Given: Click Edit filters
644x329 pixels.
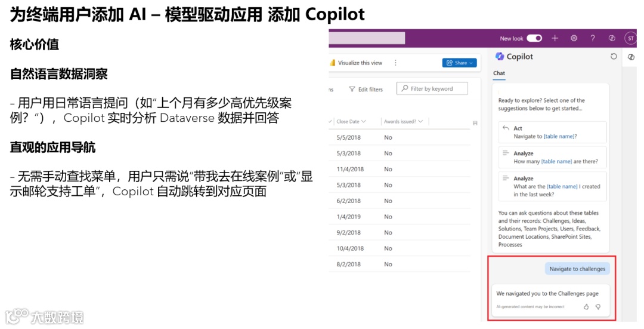Looking at the screenshot, I should [x=370, y=89].
